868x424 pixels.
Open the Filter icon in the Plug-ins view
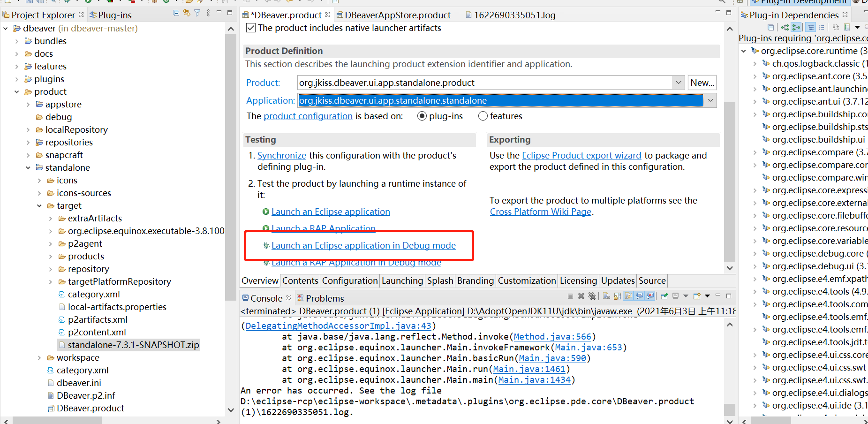197,14
